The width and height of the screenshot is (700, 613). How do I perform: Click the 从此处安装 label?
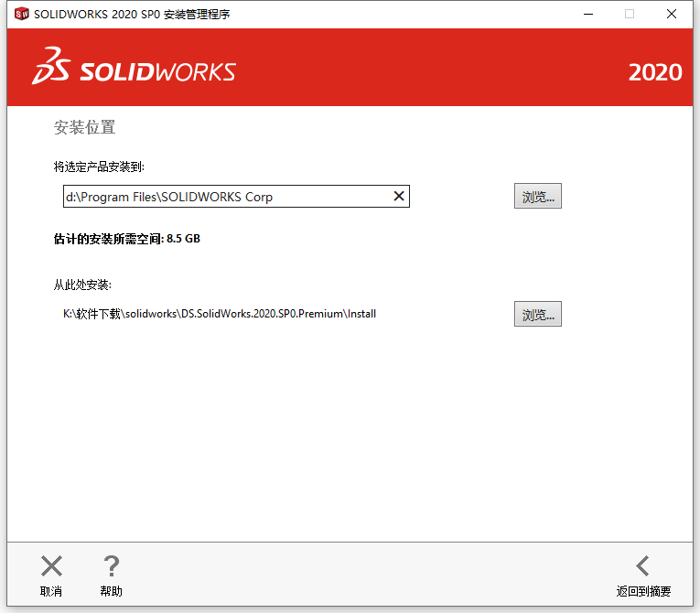pos(82,285)
